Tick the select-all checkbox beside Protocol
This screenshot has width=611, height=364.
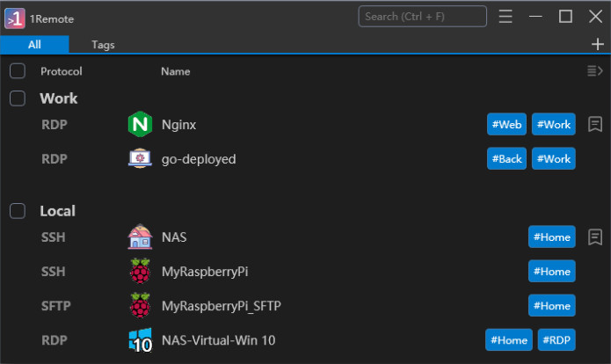coord(18,71)
